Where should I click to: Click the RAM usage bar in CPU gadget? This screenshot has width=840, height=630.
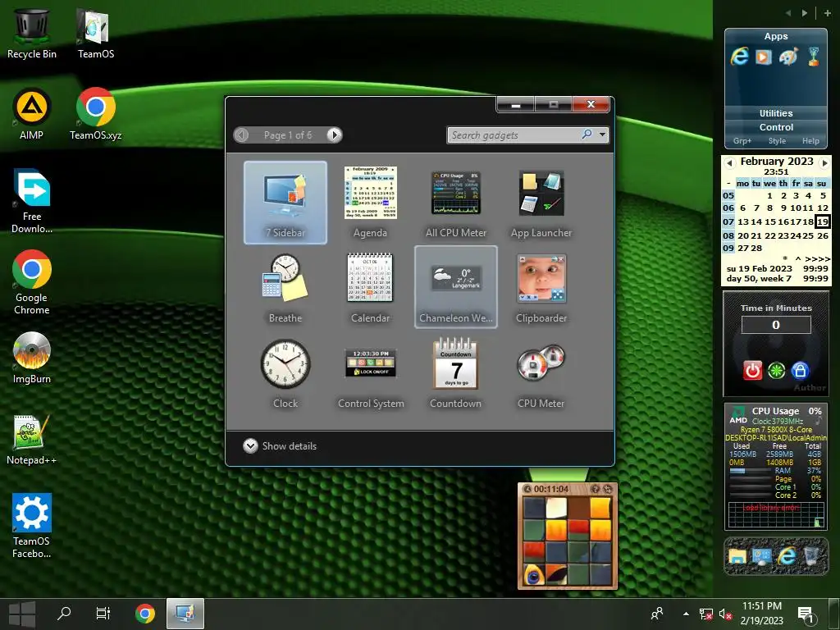coord(750,471)
